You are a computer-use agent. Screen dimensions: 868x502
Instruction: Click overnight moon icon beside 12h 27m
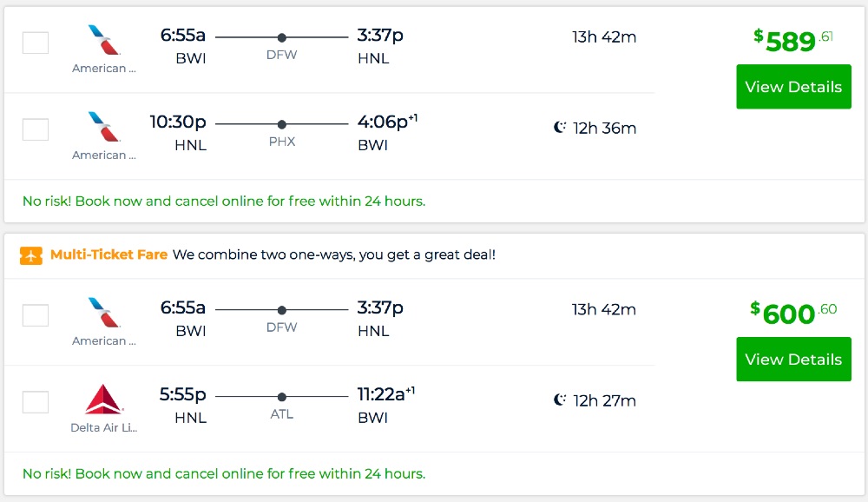[560, 400]
